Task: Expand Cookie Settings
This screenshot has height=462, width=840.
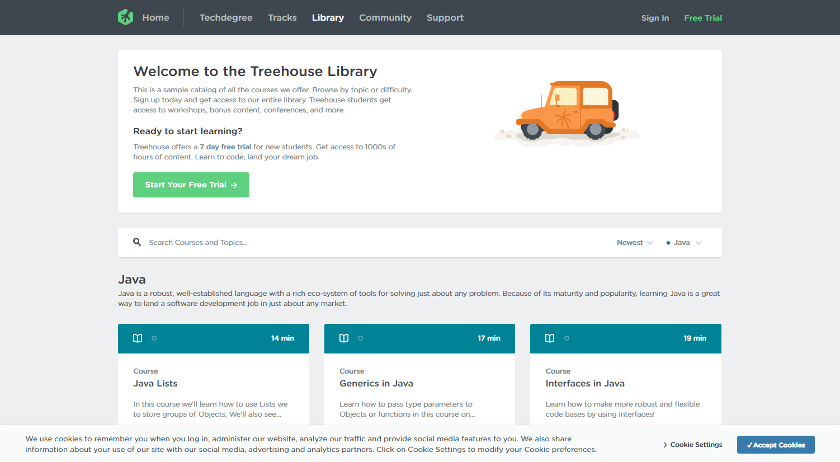Action: pyautogui.click(x=693, y=445)
